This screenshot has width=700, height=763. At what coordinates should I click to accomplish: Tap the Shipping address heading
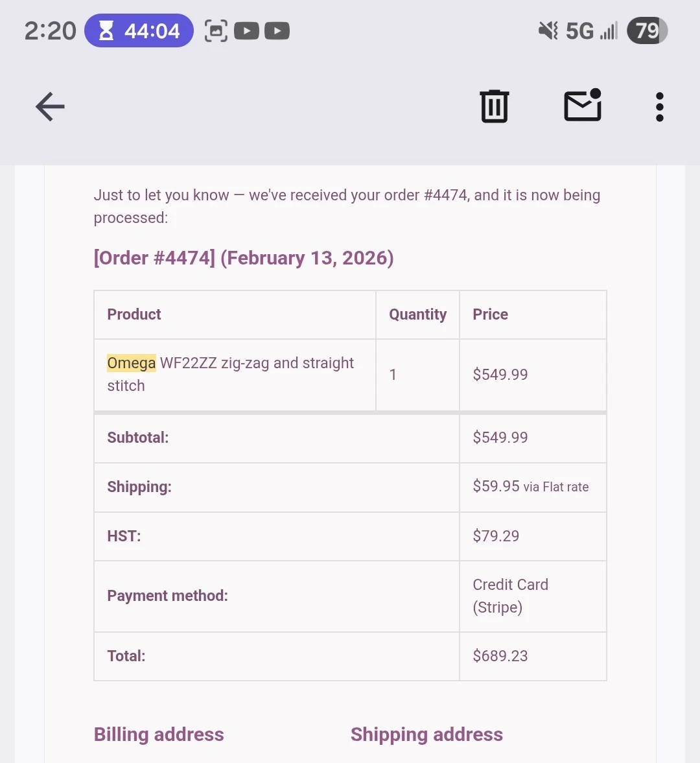click(x=426, y=734)
